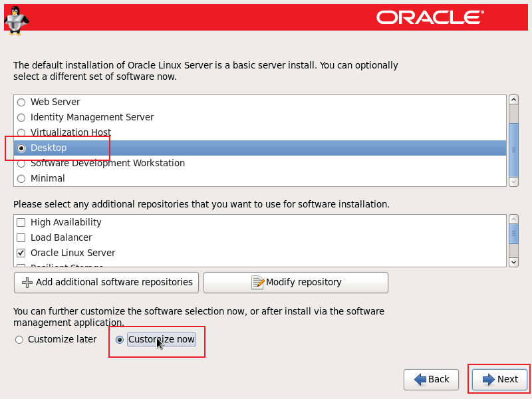Uncheck the Oracle Linux Server repository
The image size is (532, 399).
21,253
